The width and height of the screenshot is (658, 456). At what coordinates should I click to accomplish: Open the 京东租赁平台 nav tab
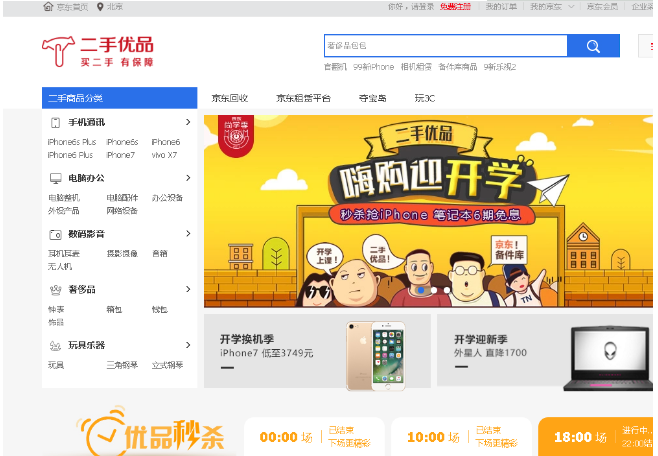click(303, 98)
